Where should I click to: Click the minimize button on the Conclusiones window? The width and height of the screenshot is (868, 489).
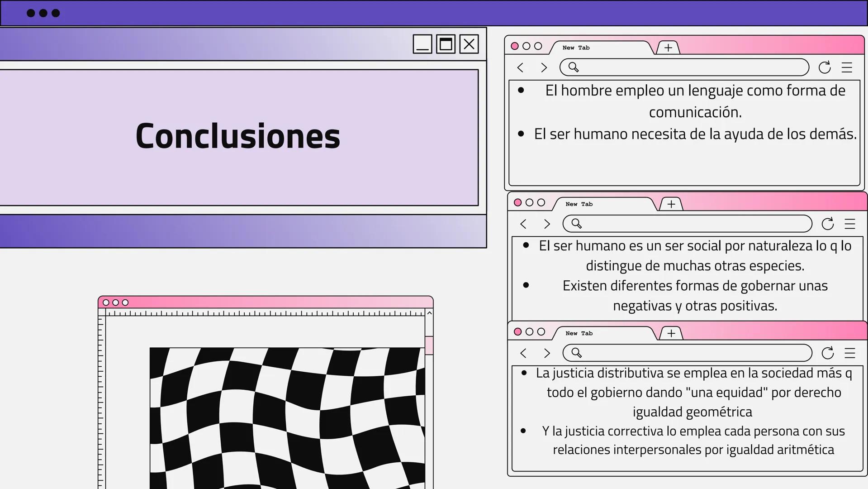[x=422, y=44]
